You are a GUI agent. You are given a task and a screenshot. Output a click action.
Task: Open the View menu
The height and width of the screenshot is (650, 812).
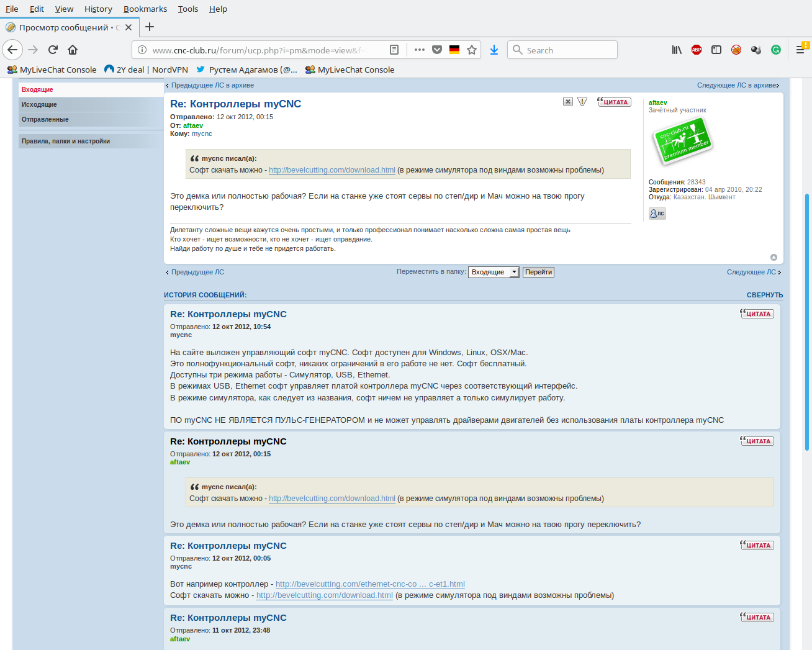coord(64,9)
